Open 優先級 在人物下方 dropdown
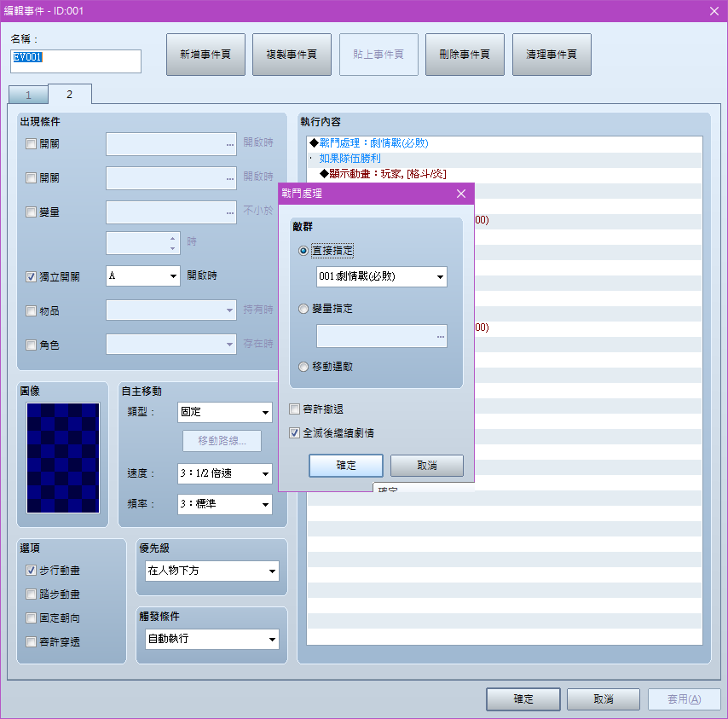 tap(211, 571)
